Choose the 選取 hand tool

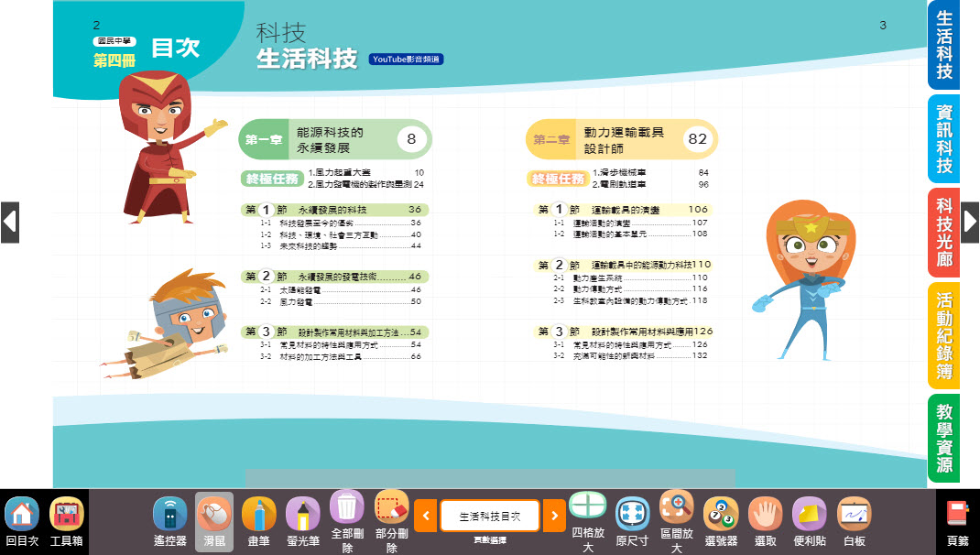[766, 522]
